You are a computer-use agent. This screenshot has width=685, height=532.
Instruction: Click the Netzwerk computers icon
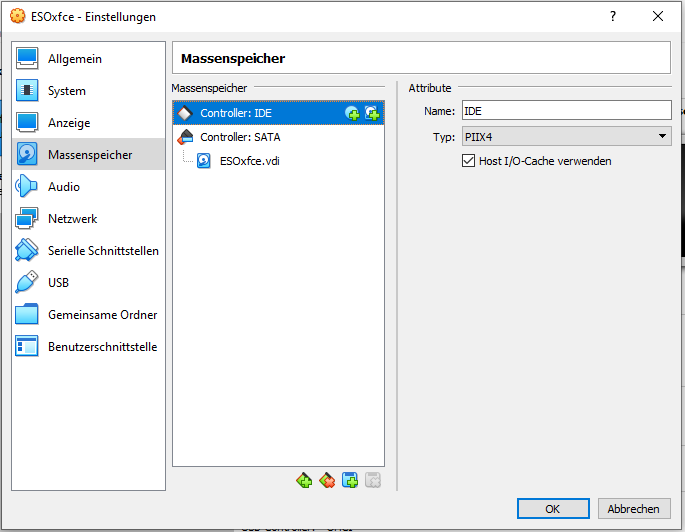(27, 218)
